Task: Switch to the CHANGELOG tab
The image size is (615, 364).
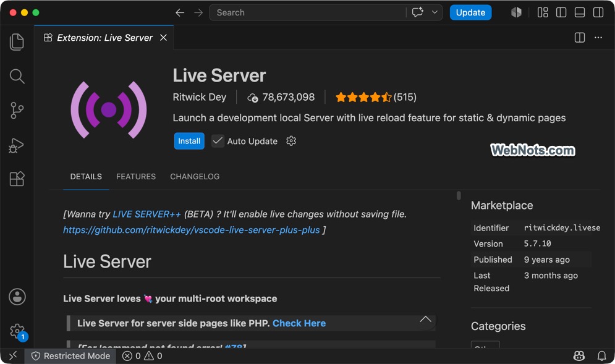Action: click(195, 177)
